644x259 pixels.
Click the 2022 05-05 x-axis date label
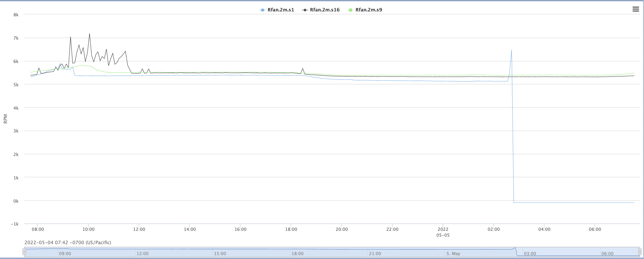(443, 232)
